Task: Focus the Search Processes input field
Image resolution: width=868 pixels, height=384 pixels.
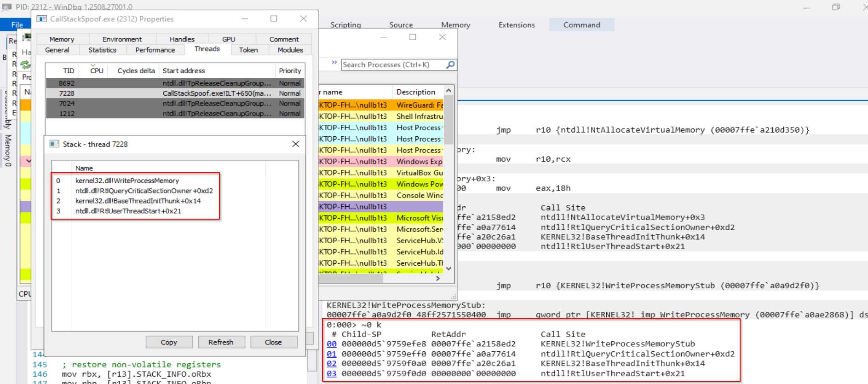Action: point(393,65)
